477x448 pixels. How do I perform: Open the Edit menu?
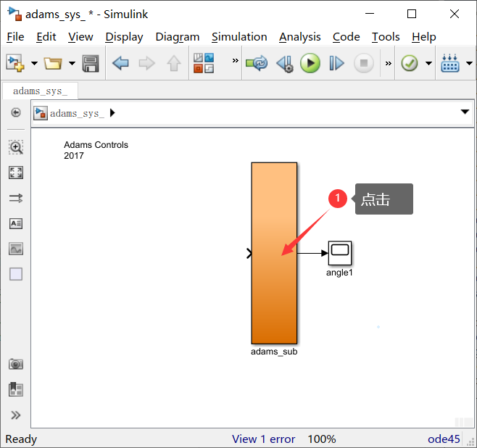(46, 37)
